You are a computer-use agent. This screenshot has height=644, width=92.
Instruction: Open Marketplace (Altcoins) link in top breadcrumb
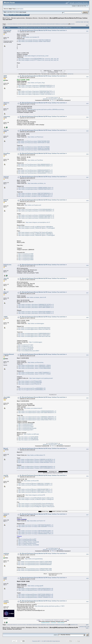tap(32, 18)
